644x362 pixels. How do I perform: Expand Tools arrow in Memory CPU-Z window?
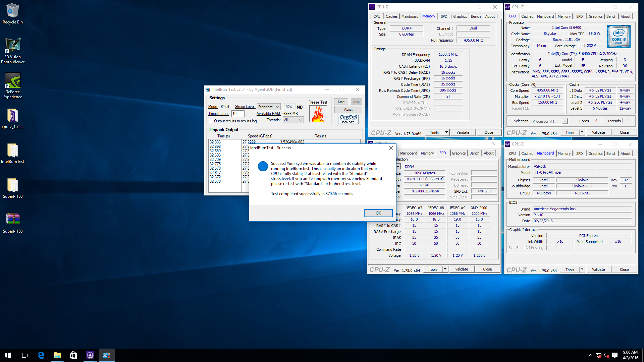(x=446, y=132)
